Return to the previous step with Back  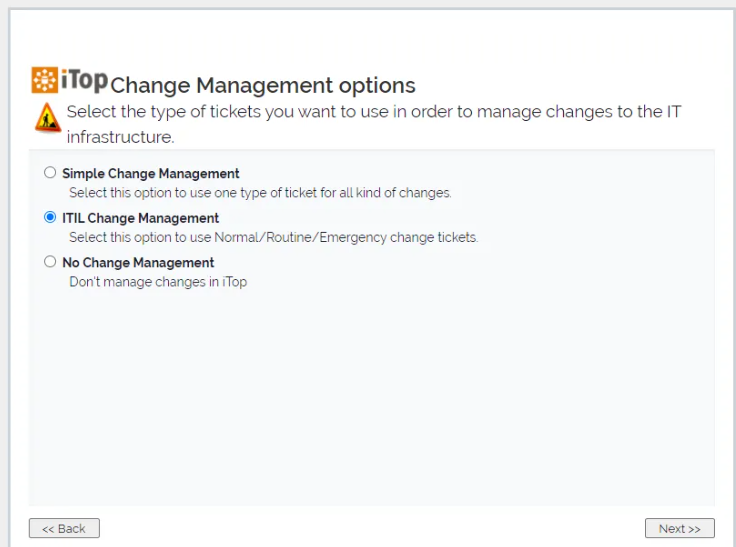(x=64, y=528)
